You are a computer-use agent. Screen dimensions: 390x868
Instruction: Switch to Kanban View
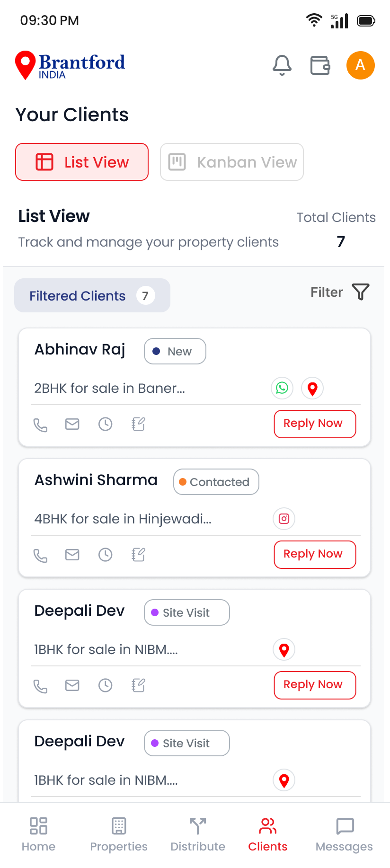[x=231, y=162]
